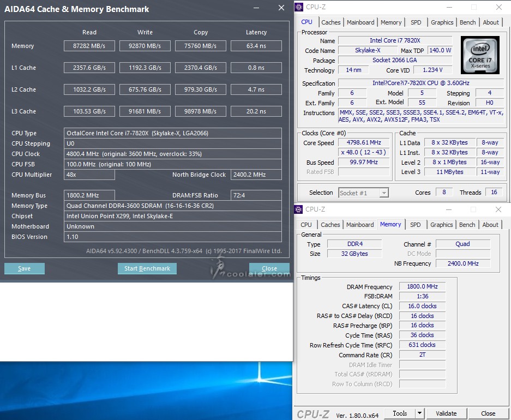This screenshot has width=511, height=420.
Task: Click the Close button in AIDA64 benchmark
Action: point(269,268)
